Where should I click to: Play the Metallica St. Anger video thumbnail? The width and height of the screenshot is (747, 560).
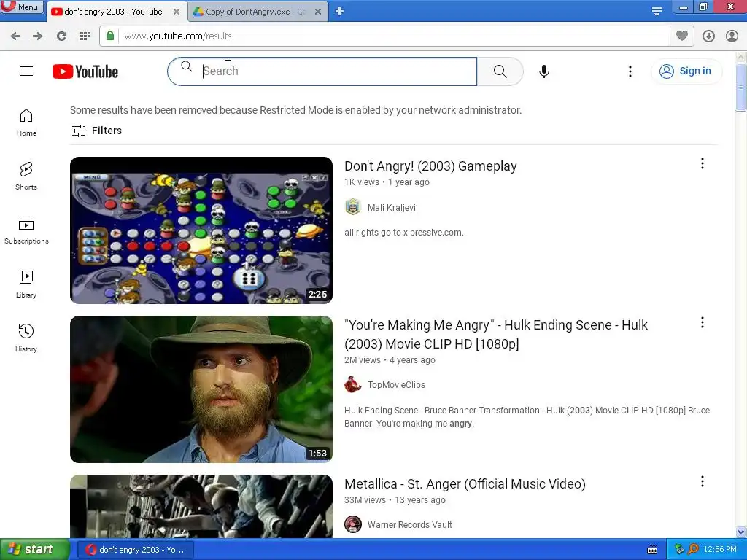pyautogui.click(x=201, y=506)
